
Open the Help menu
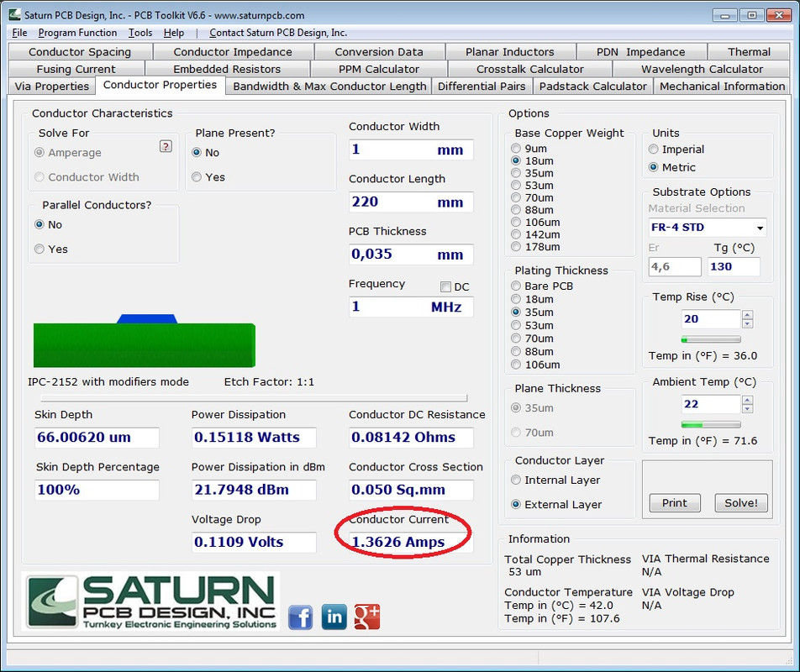click(x=173, y=33)
